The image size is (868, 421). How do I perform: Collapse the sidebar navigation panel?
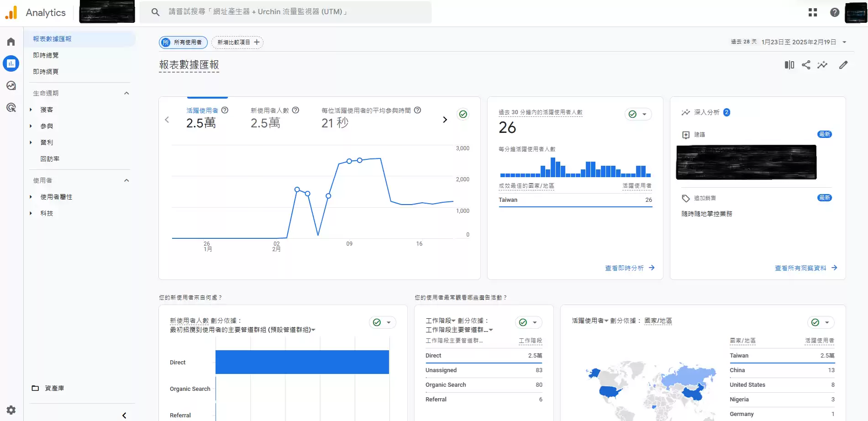point(124,415)
